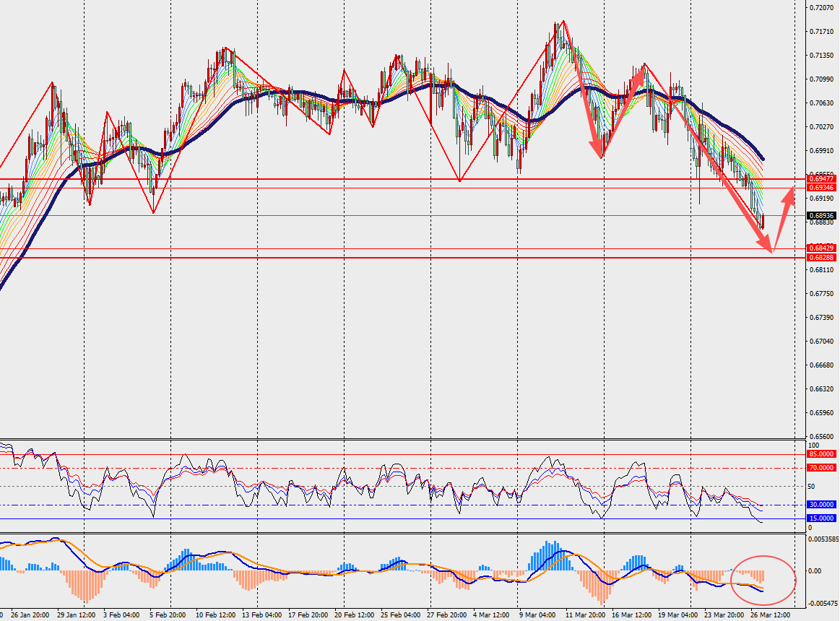Image resolution: width=840 pixels, height=621 pixels.
Task: Select the blue 15.0000 level label
Action: point(822,518)
